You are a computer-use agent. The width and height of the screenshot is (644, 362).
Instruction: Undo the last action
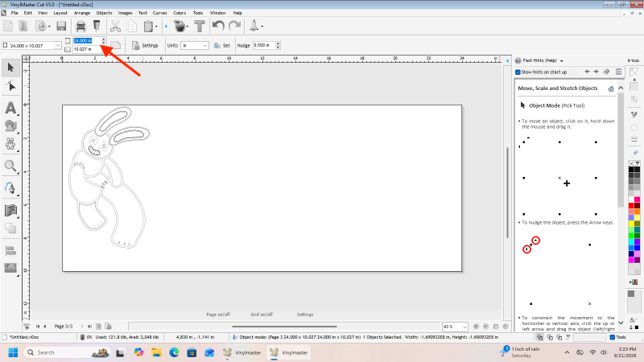click(218, 27)
